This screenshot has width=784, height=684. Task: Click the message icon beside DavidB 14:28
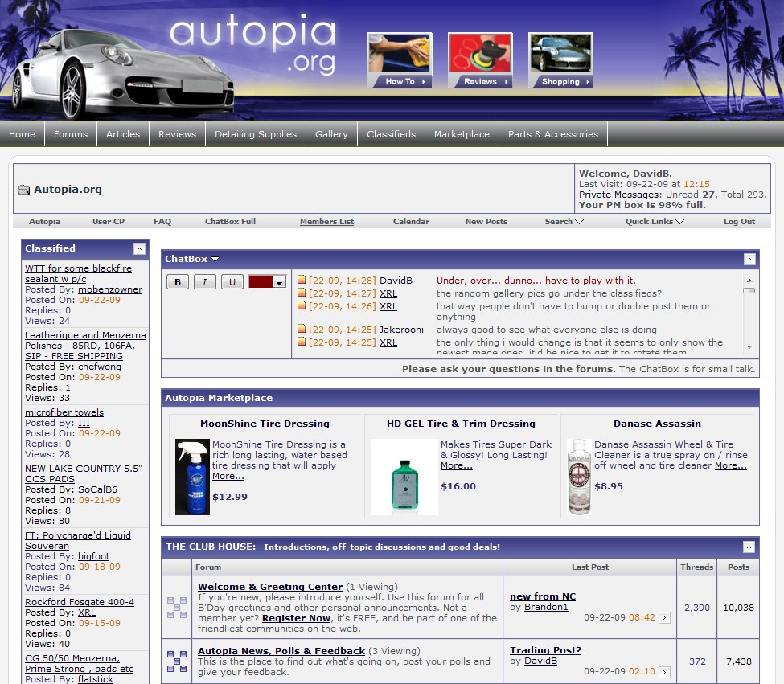point(302,279)
